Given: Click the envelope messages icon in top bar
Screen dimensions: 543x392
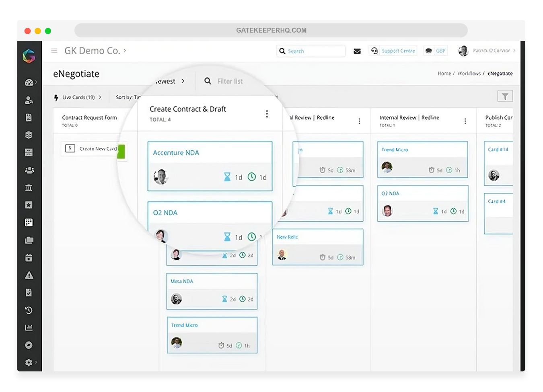Looking at the screenshot, I should coord(357,51).
